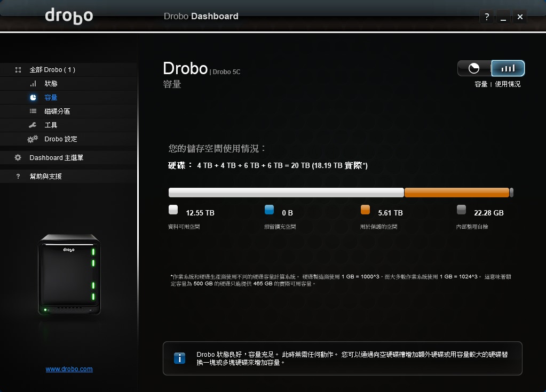Open the 工具 page

pos(69,125)
